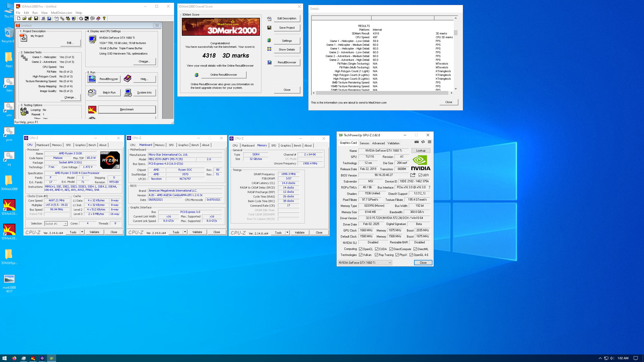Toggle the Ray Tracing checkbox
Screen dimensions: 644x362
click(376, 255)
